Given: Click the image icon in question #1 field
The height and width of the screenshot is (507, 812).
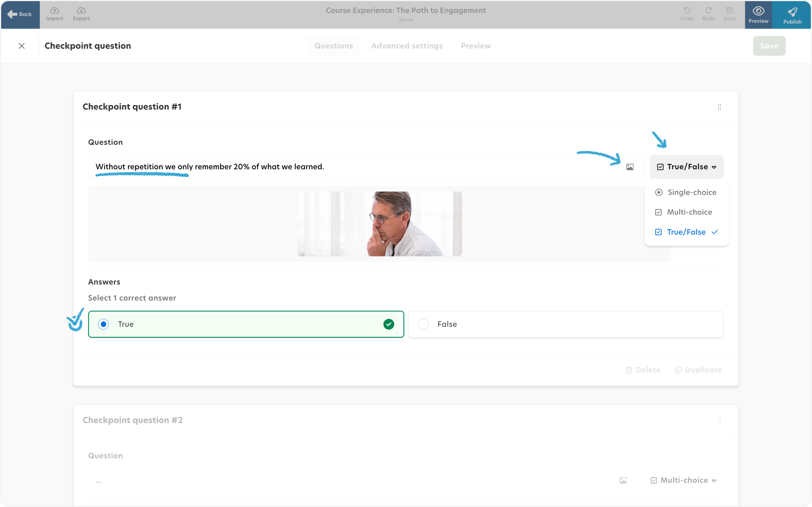Looking at the screenshot, I should (630, 167).
